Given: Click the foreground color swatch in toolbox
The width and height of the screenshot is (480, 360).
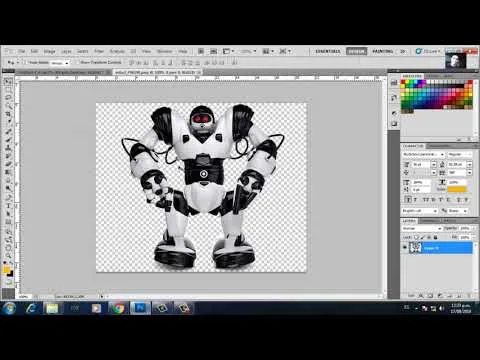Looking at the screenshot, I should pyautogui.click(x=6, y=270).
